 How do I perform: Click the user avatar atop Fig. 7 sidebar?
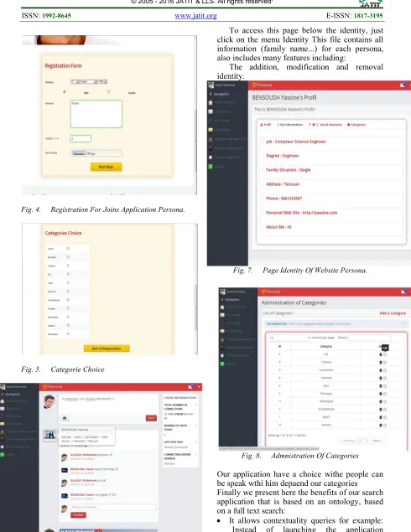click(211, 85)
